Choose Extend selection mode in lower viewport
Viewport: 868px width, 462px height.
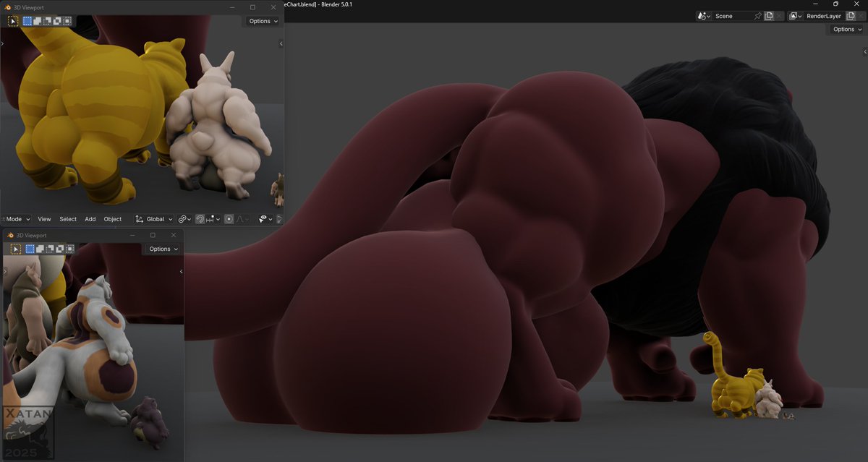coord(40,249)
